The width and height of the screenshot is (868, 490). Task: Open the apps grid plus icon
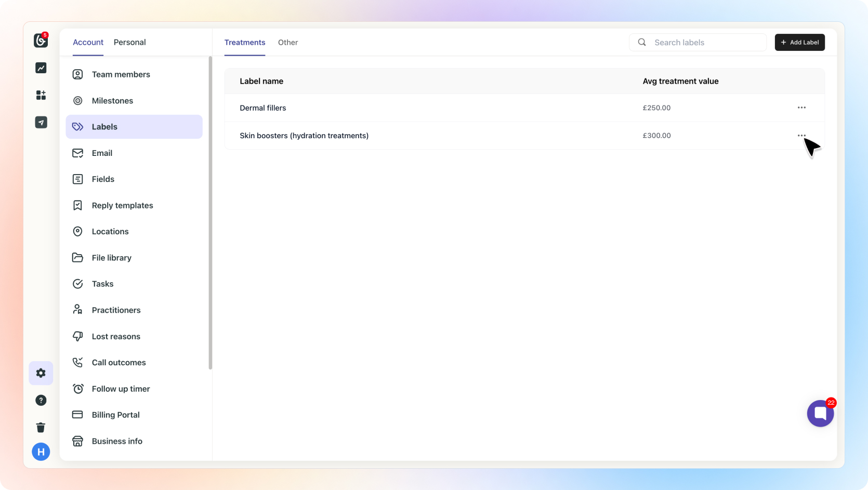41,95
